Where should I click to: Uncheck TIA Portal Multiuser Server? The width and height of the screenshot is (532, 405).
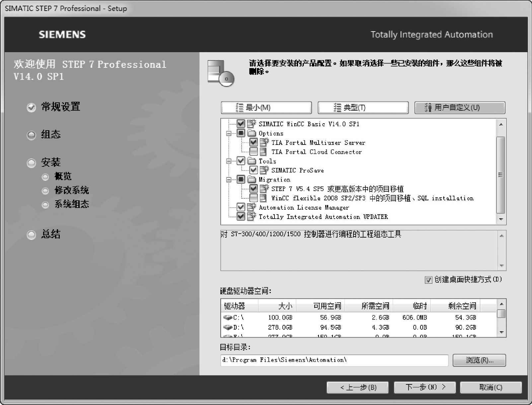tap(254, 142)
